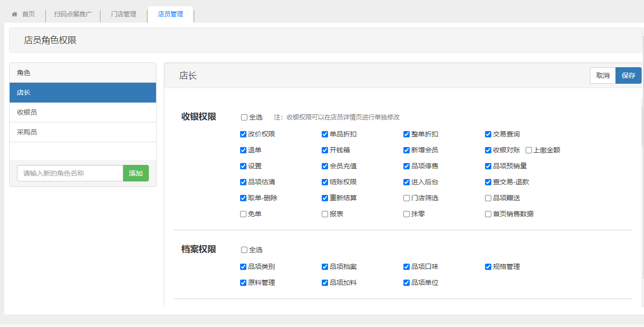Enable the 免单 permission checkbox
This screenshot has width=644, height=327.
pos(243,214)
